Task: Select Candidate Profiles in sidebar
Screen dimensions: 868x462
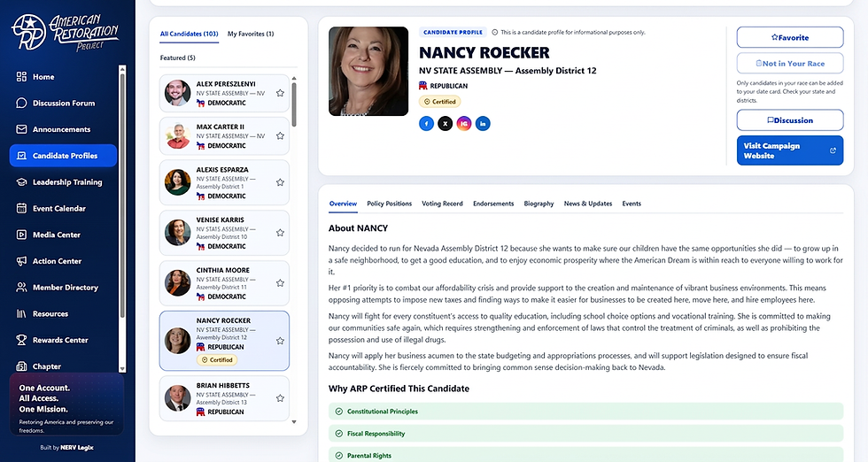Action: 63,156
